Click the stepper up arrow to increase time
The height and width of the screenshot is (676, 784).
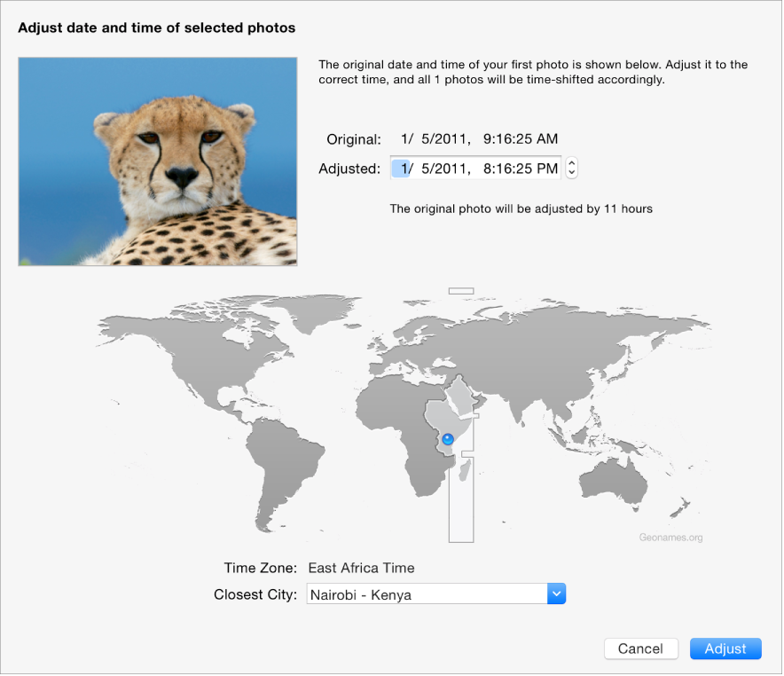[570, 163]
